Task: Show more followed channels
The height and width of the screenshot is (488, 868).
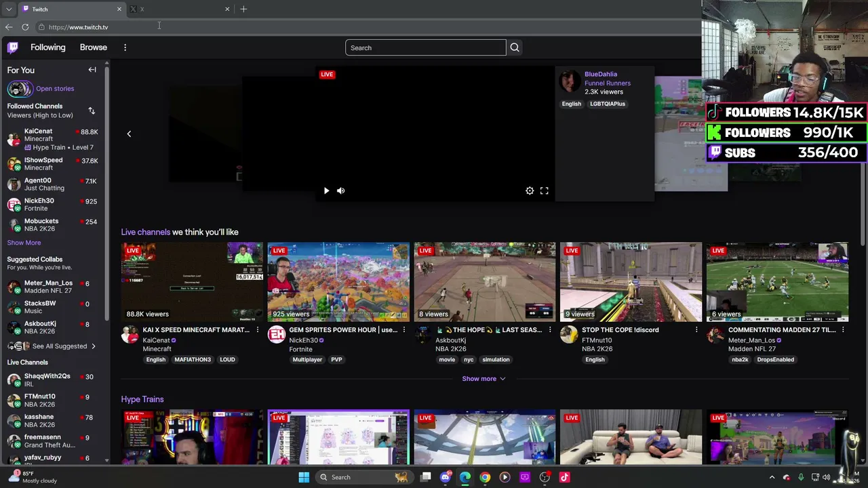Action: pos(24,243)
